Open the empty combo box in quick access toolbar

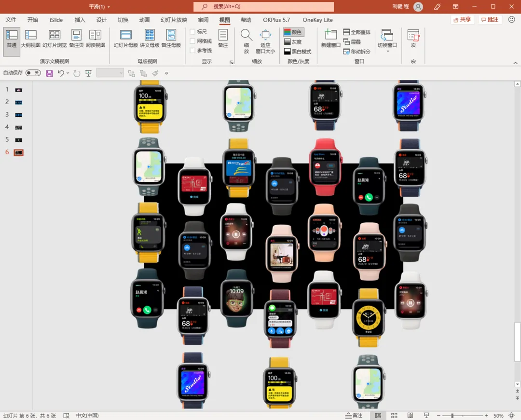pyautogui.click(x=110, y=73)
